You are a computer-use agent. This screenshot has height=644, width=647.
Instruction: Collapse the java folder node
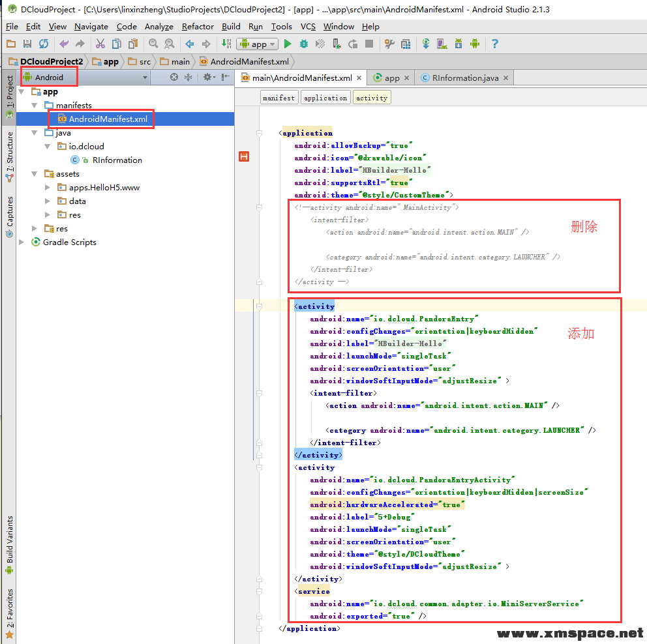click(35, 133)
